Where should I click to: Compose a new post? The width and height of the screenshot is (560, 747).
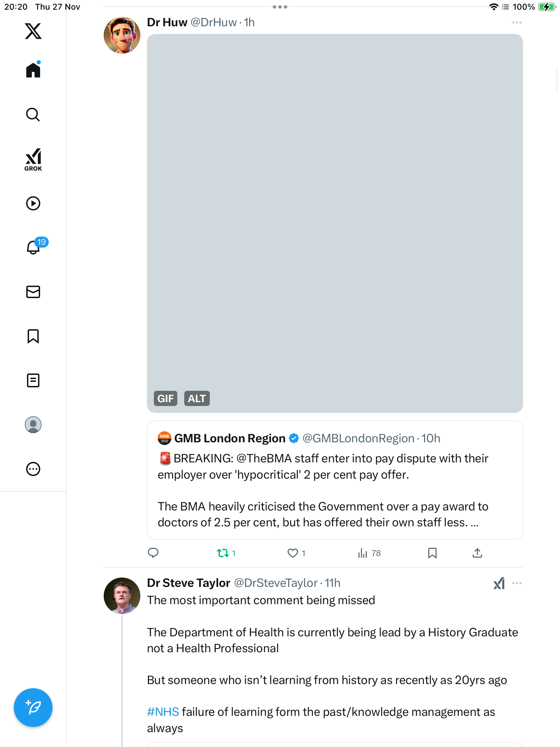33,708
